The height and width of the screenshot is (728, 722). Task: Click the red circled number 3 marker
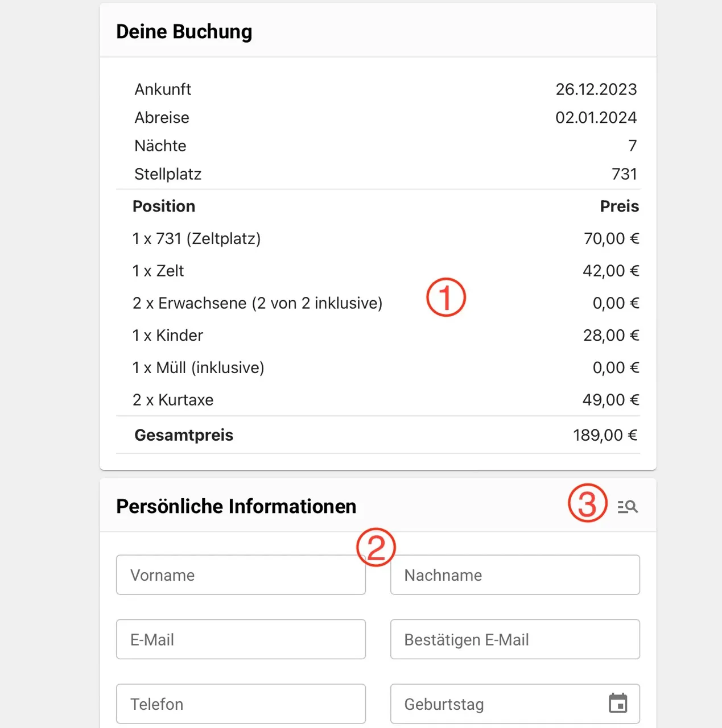[587, 503]
